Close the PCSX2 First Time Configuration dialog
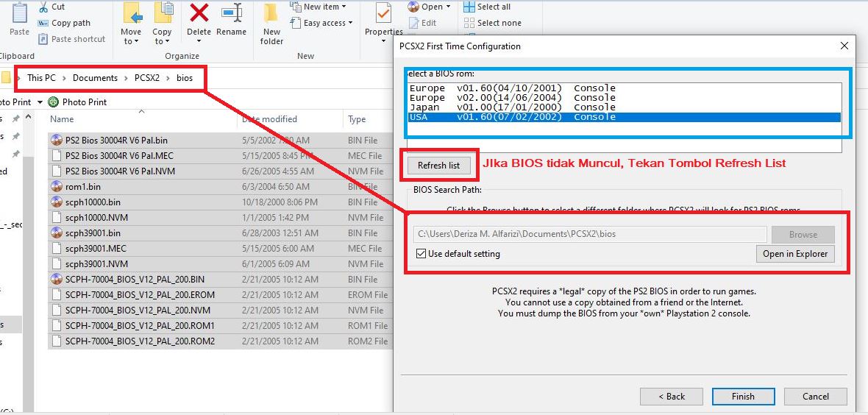Image resolution: width=868 pixels, height=415 pixels. point(844,46)
